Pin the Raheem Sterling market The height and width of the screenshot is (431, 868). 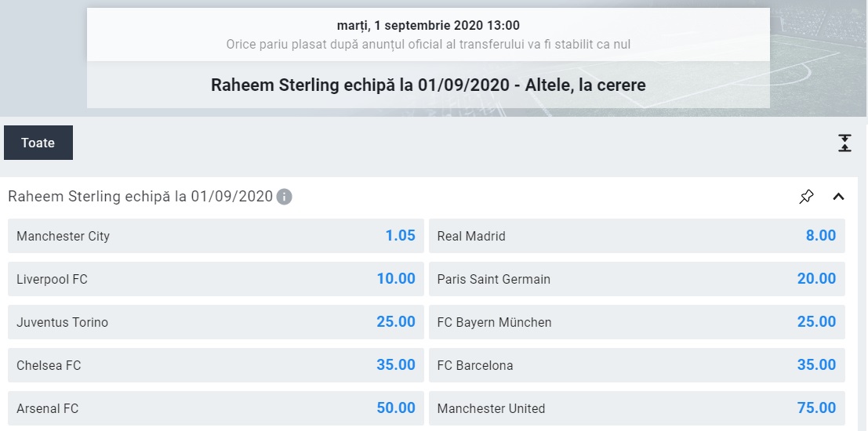(806, 197)
